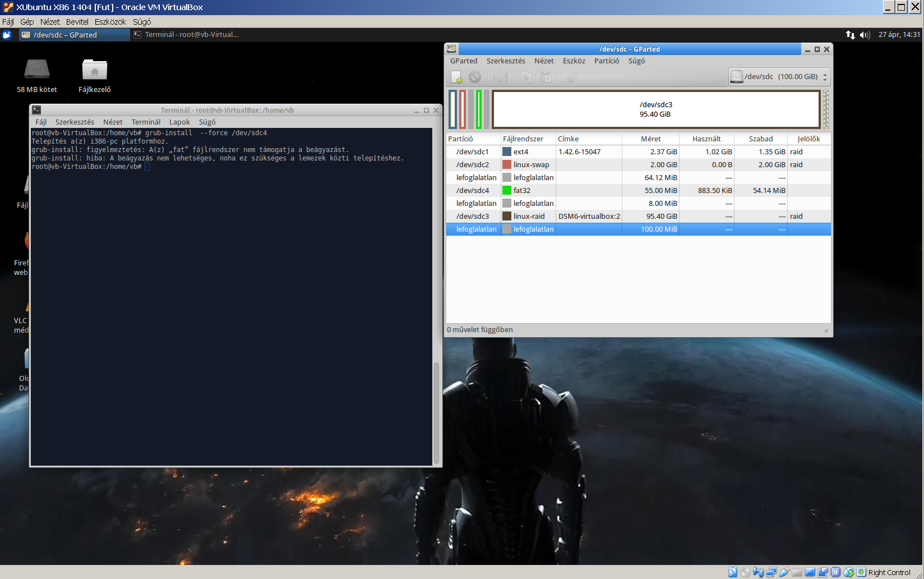Click the apply checkmark icon in GParted toolbar
The width and height of the screenshot is (924, 579).
click(x=571, y=77)
